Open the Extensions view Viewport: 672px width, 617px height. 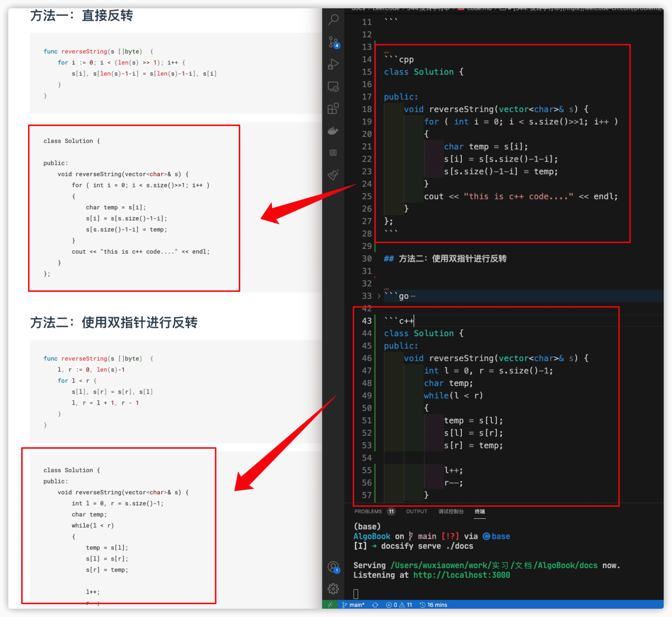pos(333,109)
